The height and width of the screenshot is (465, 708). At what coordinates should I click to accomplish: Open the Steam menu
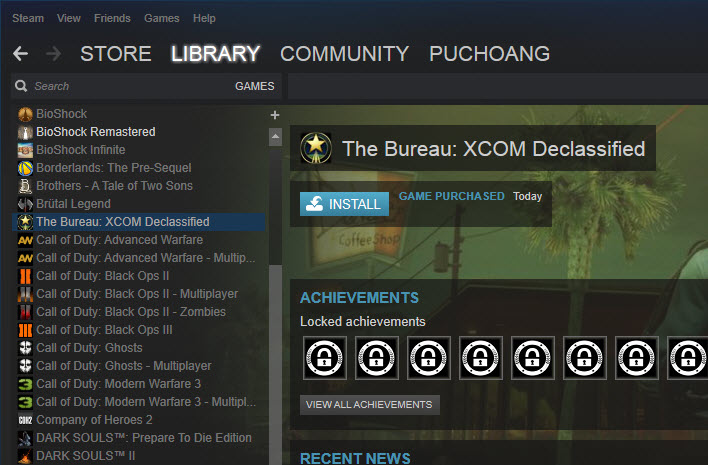tap(28, 18)
